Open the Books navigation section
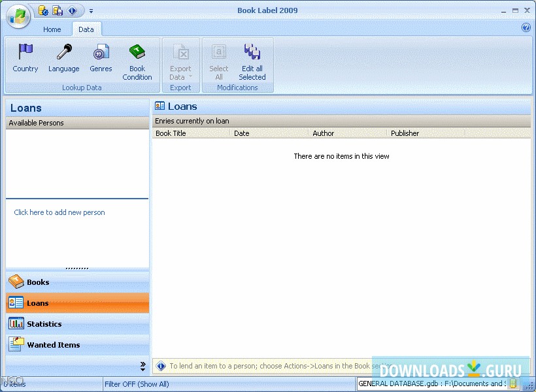536x392 pixels. coord(77,282)
